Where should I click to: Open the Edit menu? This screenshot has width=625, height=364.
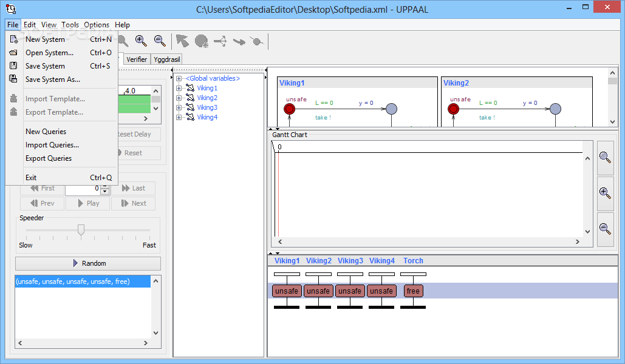tap(30, 25)
